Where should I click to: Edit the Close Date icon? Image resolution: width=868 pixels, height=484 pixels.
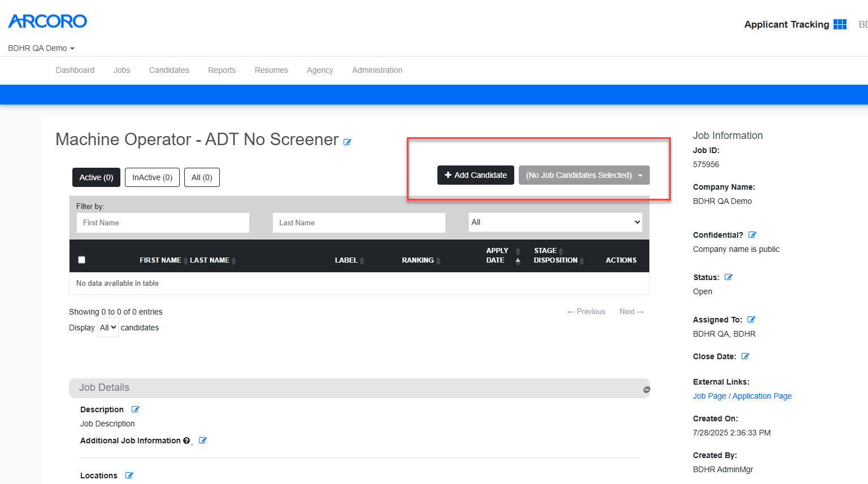pyautogui.click(x=745, y=356)
